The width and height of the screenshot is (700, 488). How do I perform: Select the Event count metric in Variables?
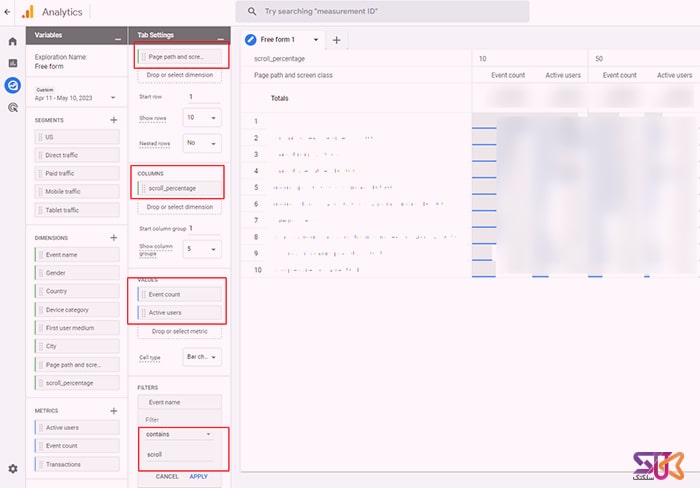pos(77,446)
